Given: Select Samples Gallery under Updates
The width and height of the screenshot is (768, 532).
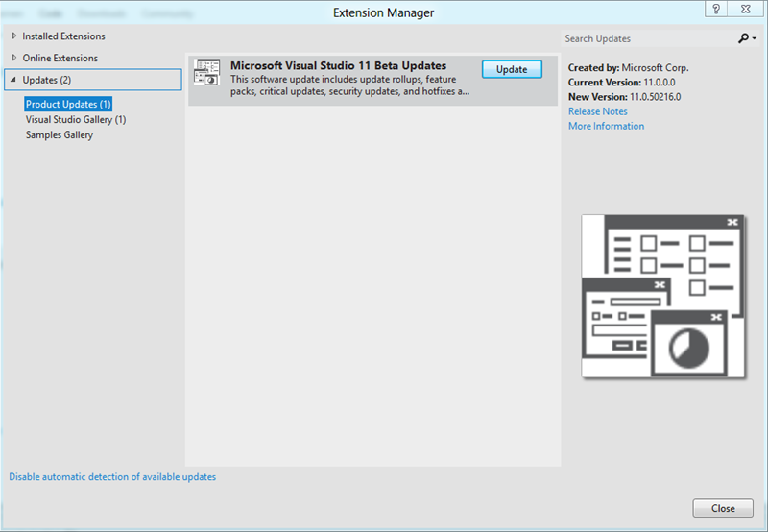Looking at the screenshot, I should (60, 135).
